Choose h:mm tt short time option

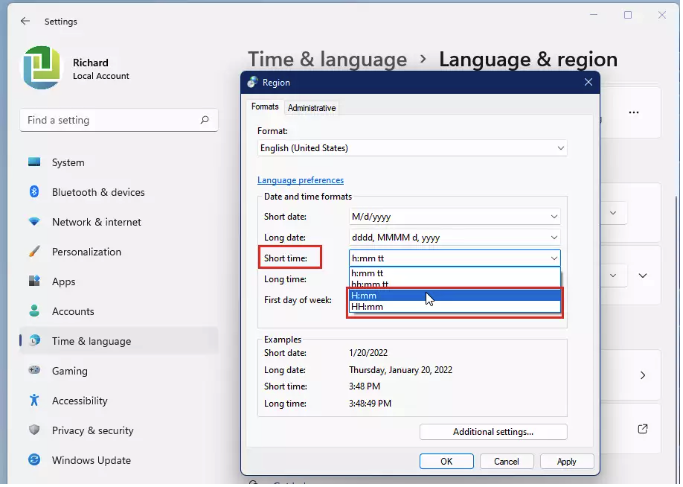(454, 273)
